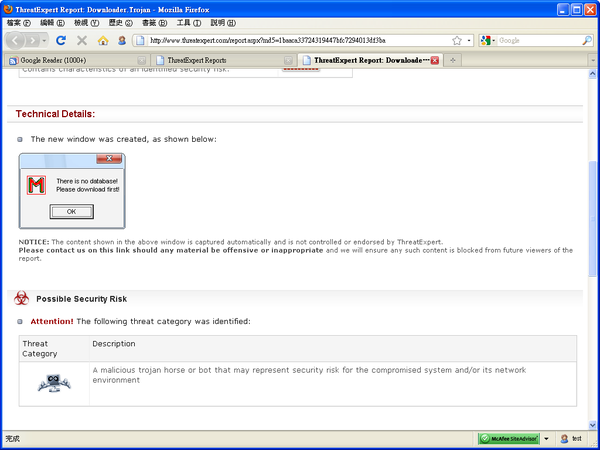Open the 說明 (Help) menu
Image resolution: width=600 pixels, height=450 pixels.
coord(223,23)
